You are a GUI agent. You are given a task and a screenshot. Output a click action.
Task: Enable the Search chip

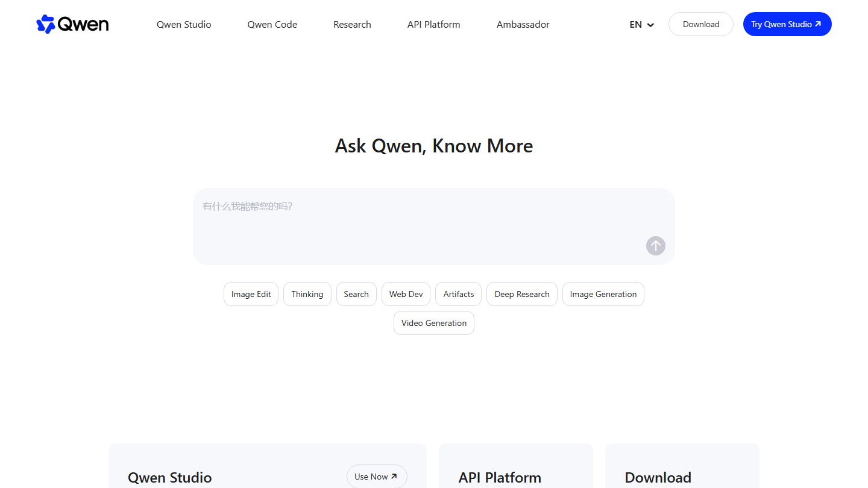(x=356, y=294)
